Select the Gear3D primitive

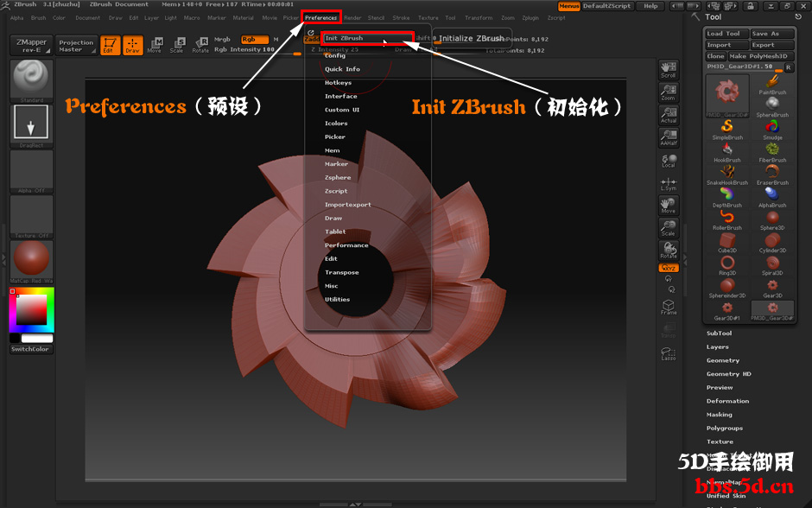tap(772, 288)
